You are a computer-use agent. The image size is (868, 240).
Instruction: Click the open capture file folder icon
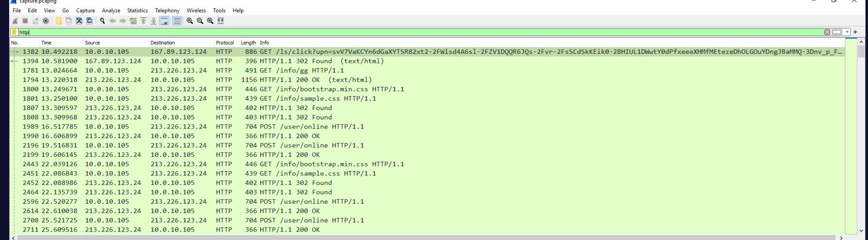[x=58, y=21]
